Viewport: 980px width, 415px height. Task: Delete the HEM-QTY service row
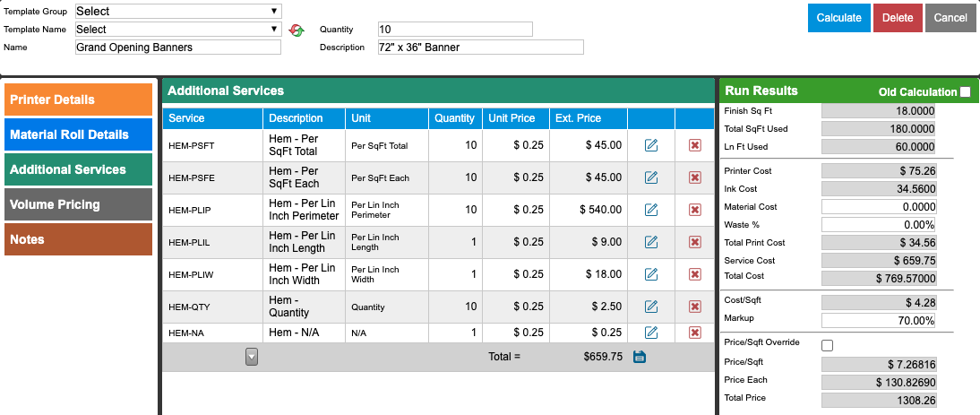(694, 307)
